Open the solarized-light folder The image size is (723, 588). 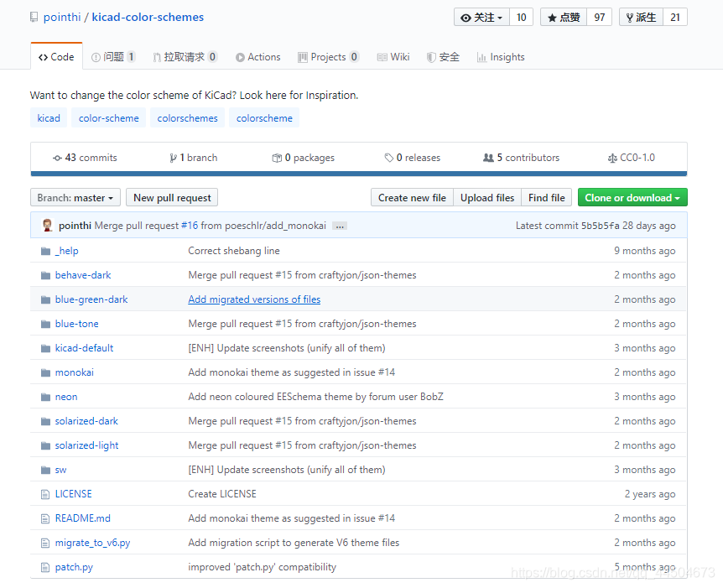[86, 445]
